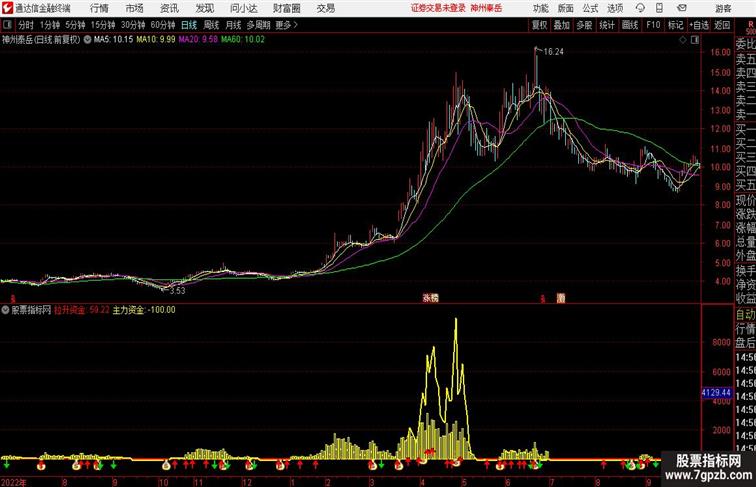Click the MA10: 9.99 value
The image size is (756, 487).
point(156,40)
